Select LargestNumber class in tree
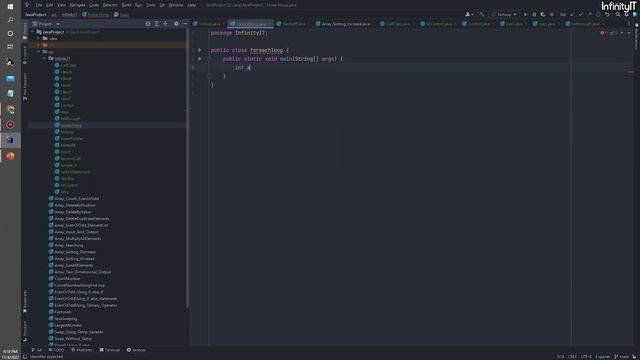Image resolution: width=640 pixels, height=360 pixels. click(x=68, y=325)
